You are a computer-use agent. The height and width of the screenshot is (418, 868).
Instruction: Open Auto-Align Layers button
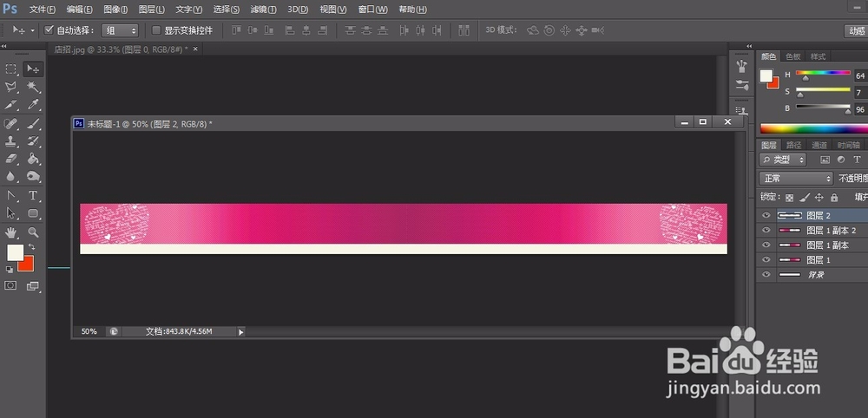pyautogui.click(x=464, y=29)
